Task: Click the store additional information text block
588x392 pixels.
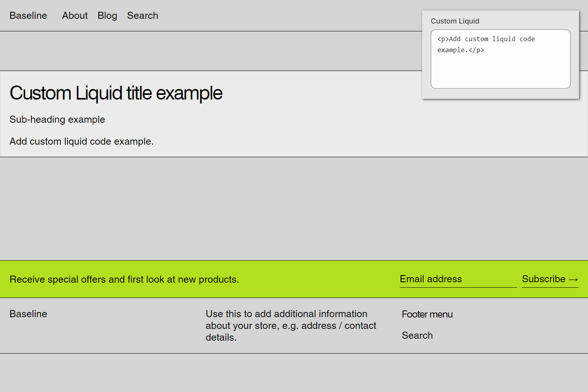Action: (x=291, y=325)
